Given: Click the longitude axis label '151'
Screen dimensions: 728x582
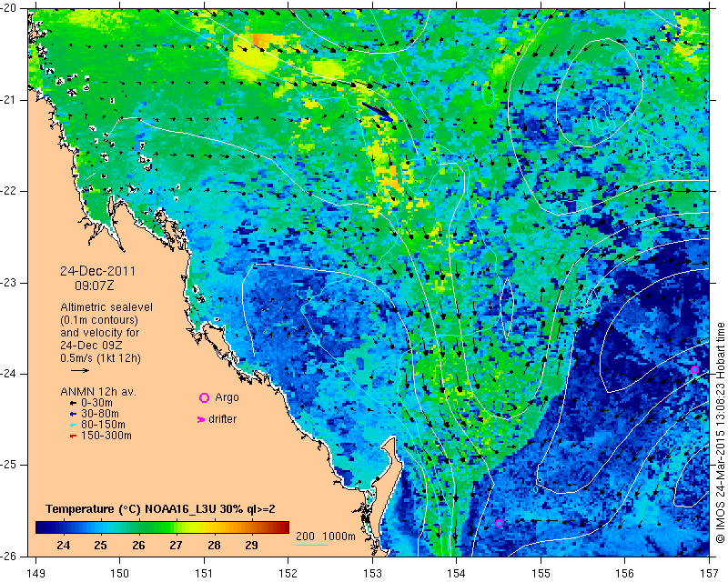Looking at the screenshot, I should 204,573.
